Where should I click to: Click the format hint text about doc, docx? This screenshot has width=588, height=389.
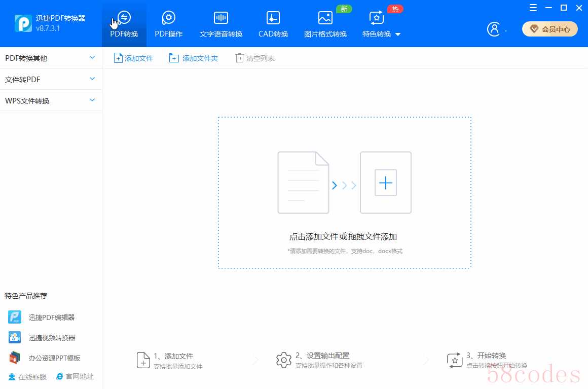pos(345,251)
